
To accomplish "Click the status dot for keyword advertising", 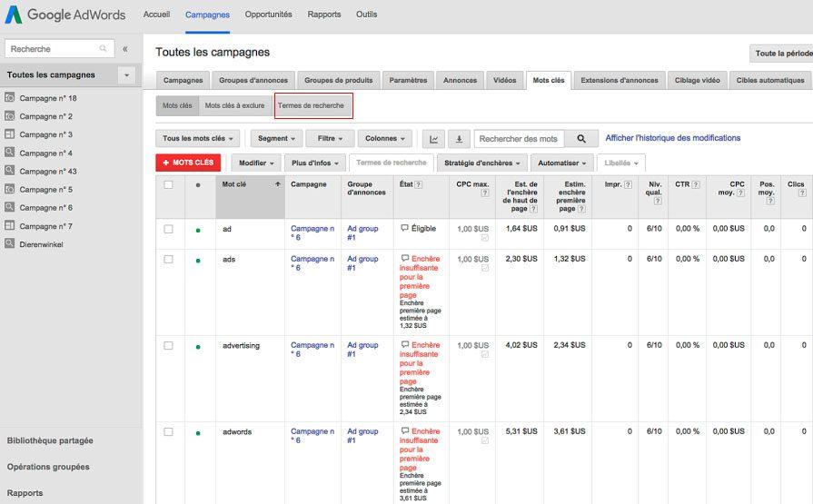I will pos(198,347).
